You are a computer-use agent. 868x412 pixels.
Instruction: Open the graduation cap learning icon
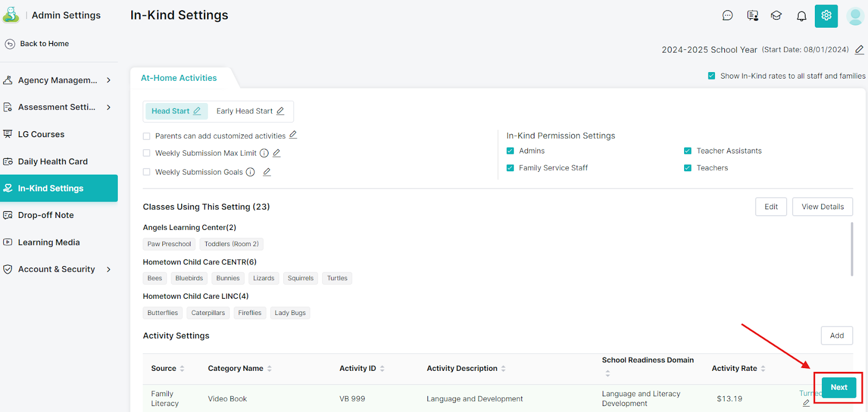coord(776,16)
